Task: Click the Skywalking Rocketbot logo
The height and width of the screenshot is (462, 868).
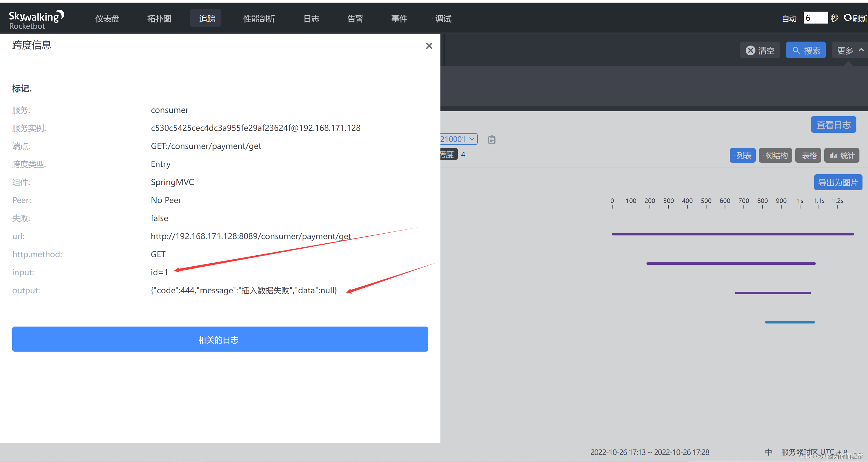Action: pyautogui.click(x=36, y=19)
